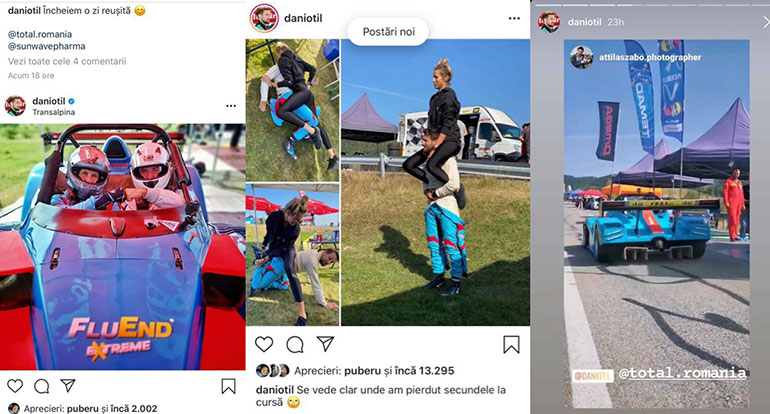Viewport: 770px width, 414px height.
Task: Tap the @total.romania story mention sticker
Action: point(683,373)
